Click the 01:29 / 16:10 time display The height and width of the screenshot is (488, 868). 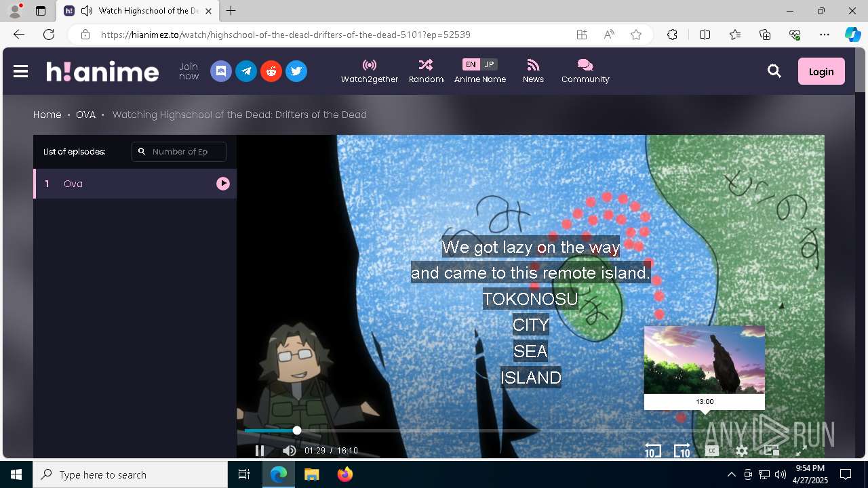[331, 451]
